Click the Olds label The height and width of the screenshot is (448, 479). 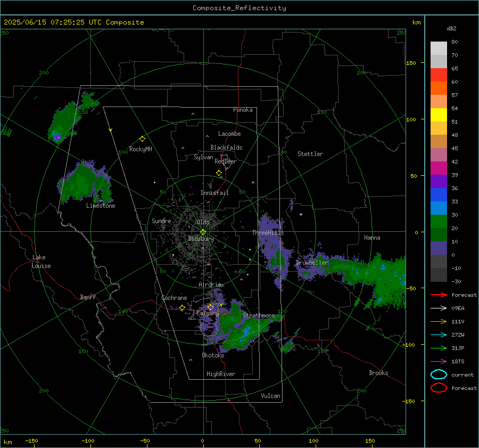(203, 222)
